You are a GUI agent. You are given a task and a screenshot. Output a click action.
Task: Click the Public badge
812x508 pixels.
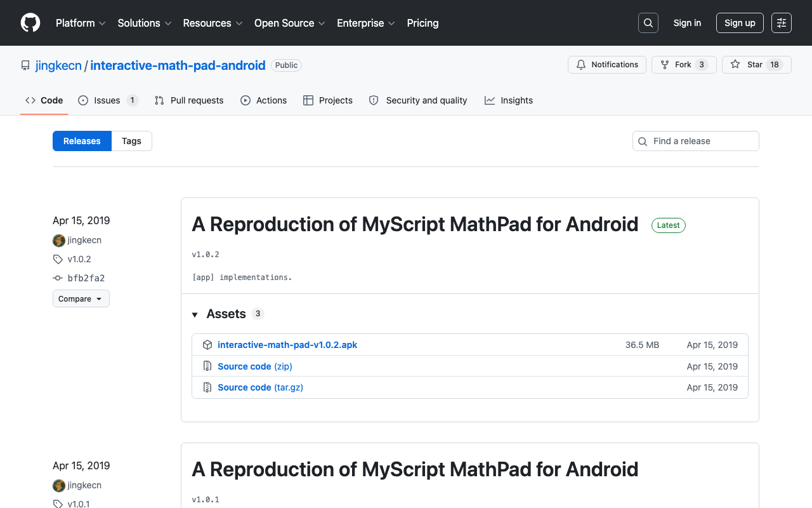point(286,65)
